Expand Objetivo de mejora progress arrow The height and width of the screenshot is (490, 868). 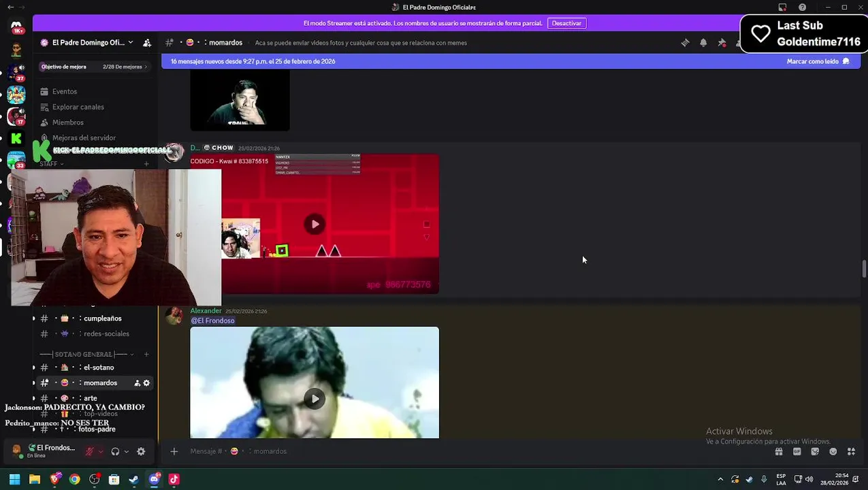tap(146, 67)
